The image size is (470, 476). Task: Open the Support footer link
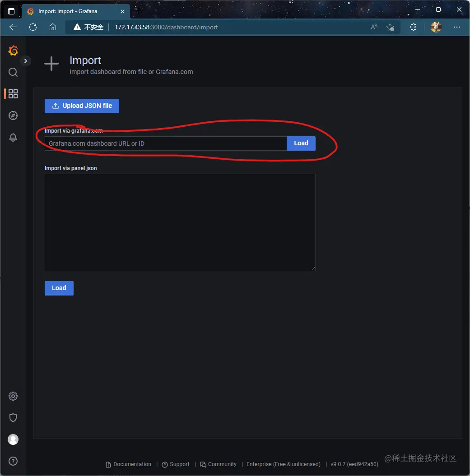176,464
